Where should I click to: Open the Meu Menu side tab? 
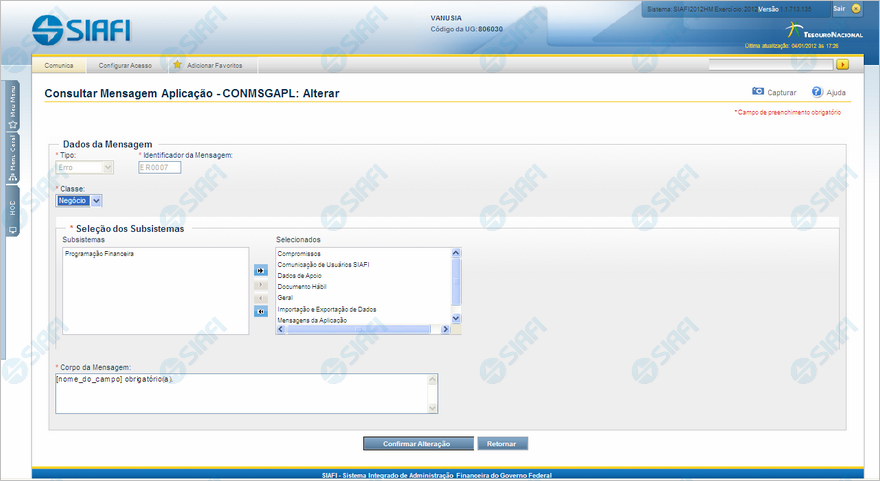point(13,105)
